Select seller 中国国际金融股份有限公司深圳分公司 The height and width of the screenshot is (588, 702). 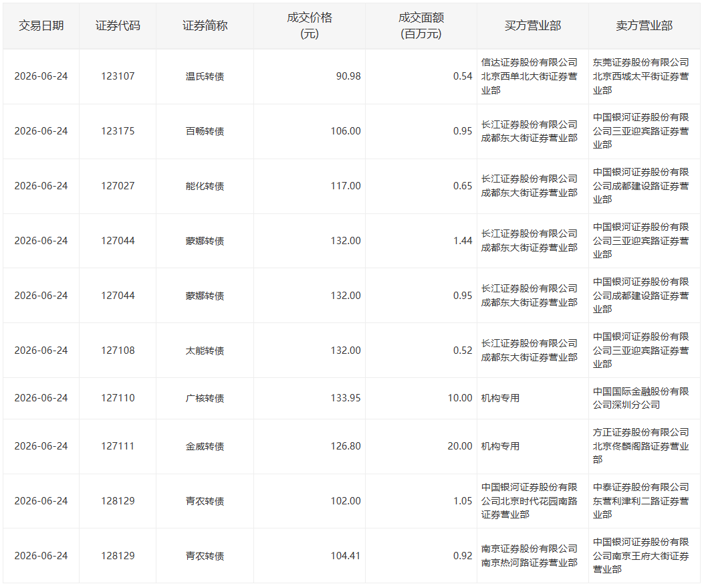point(641,398)
